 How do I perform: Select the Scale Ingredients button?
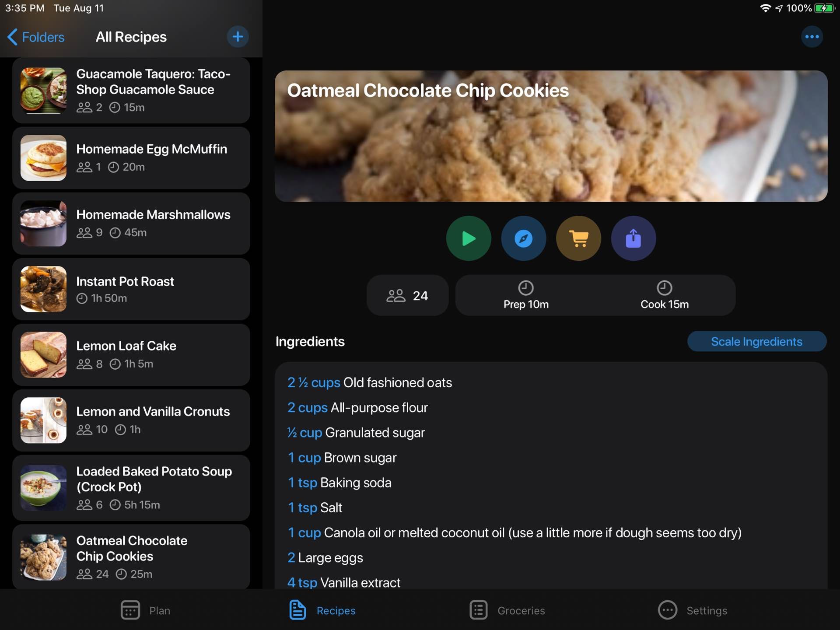[757, 341]
